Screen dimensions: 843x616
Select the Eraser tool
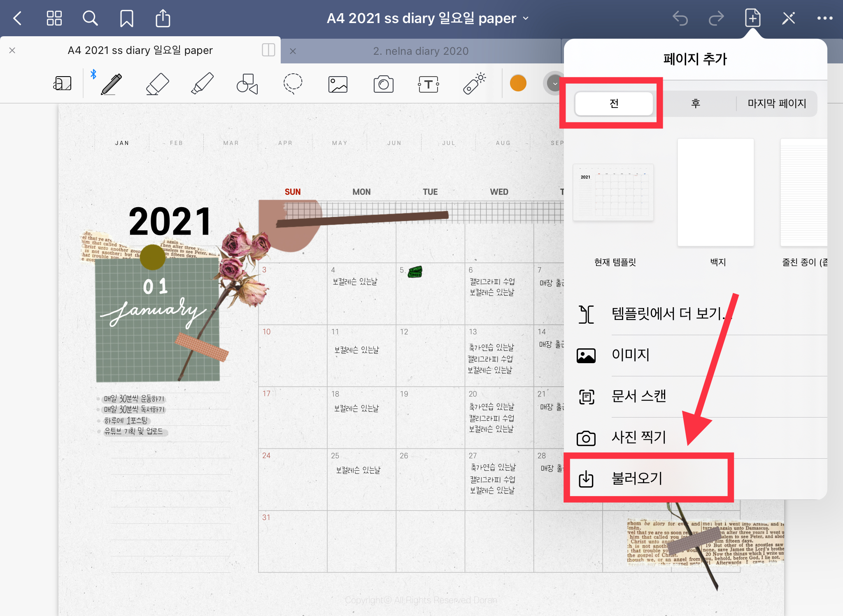[x=157, y=84]
